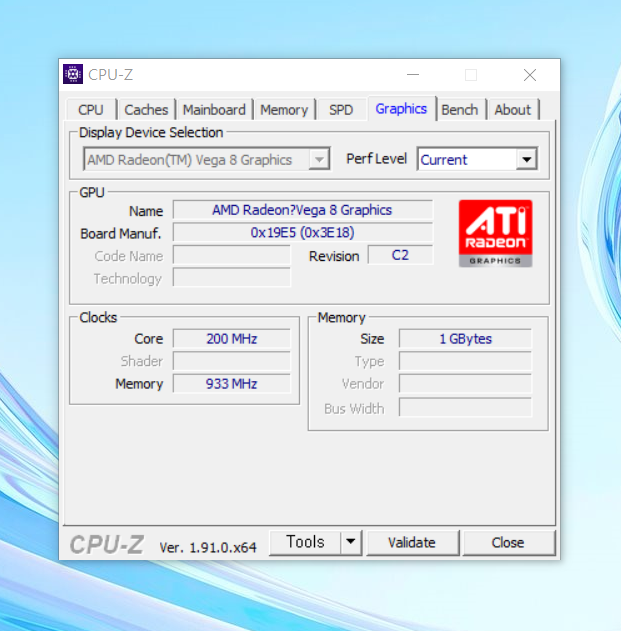Click the Revision field C2

pyautogui.click(x=400, y=255)
